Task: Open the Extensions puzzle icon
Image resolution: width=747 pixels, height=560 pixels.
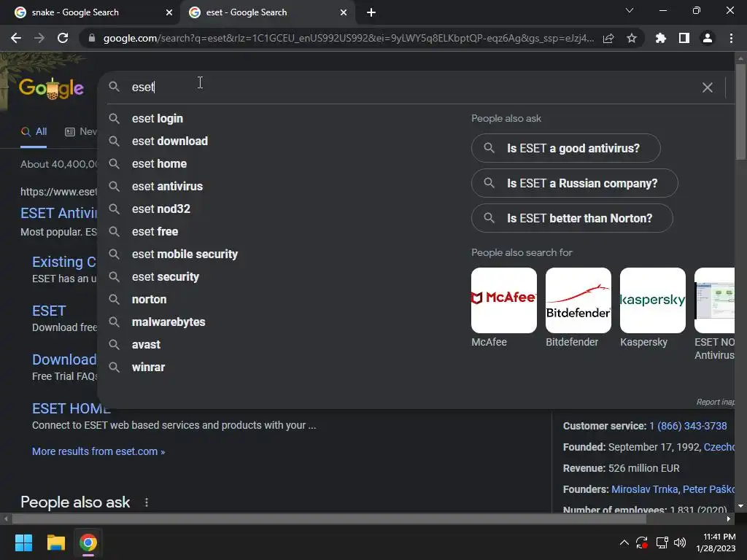Action: coord(661,38)
